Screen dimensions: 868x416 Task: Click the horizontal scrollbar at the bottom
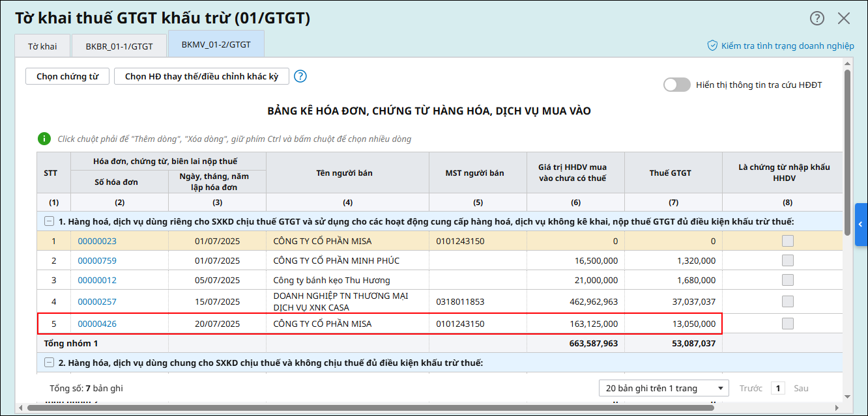pos(370,408)
